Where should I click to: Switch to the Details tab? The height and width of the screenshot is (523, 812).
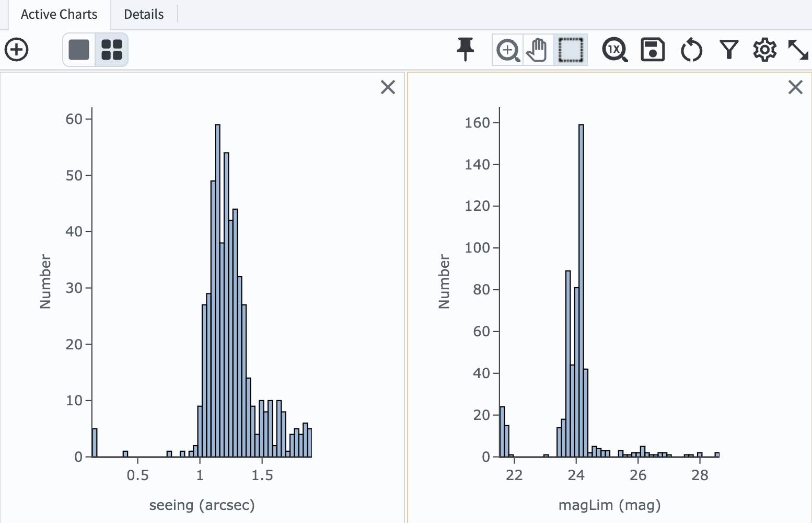tap(143, 14)
